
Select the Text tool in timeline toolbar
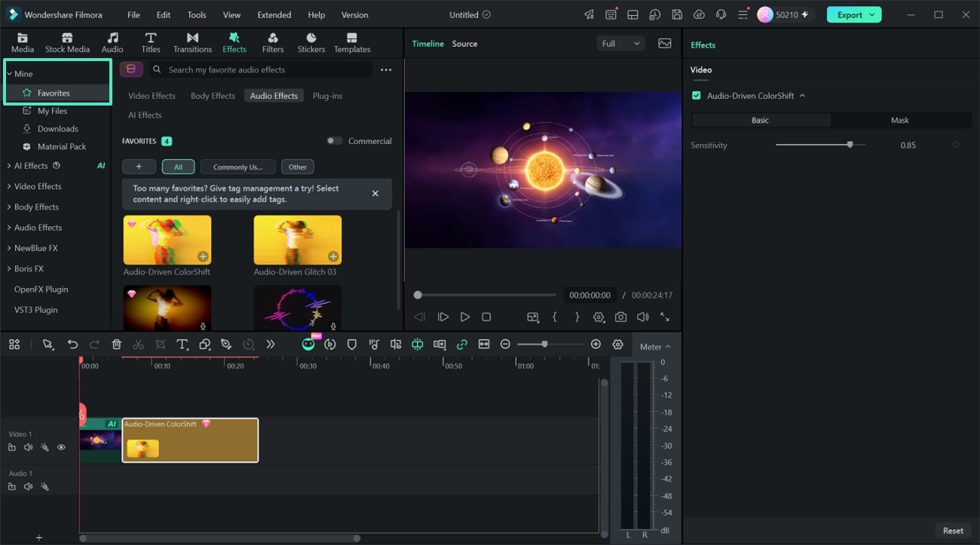[182, 344]
